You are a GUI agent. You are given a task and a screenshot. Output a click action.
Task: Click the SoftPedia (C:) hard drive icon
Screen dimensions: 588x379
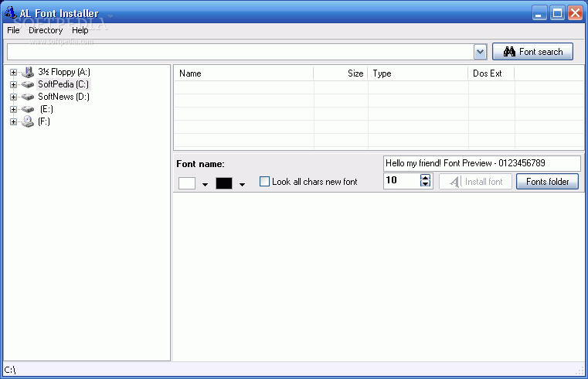tap(27, 84)
